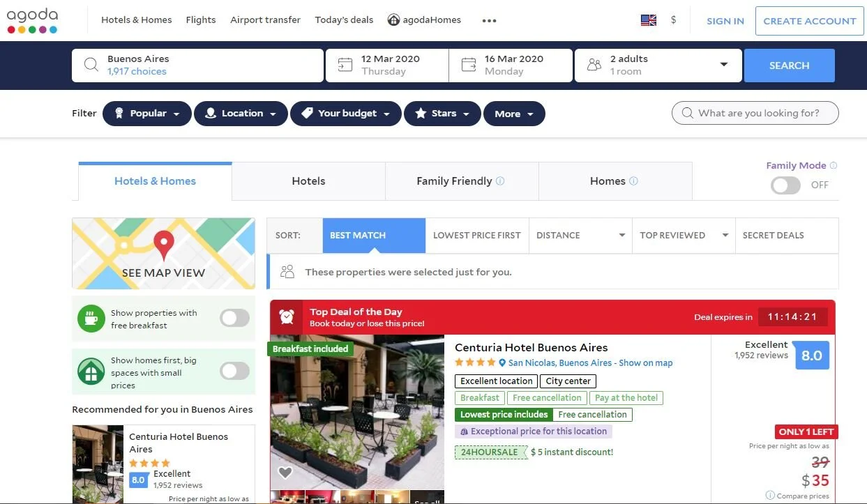
Task: Switch to the Hotels tab
Action: click(x=308, y=181)
